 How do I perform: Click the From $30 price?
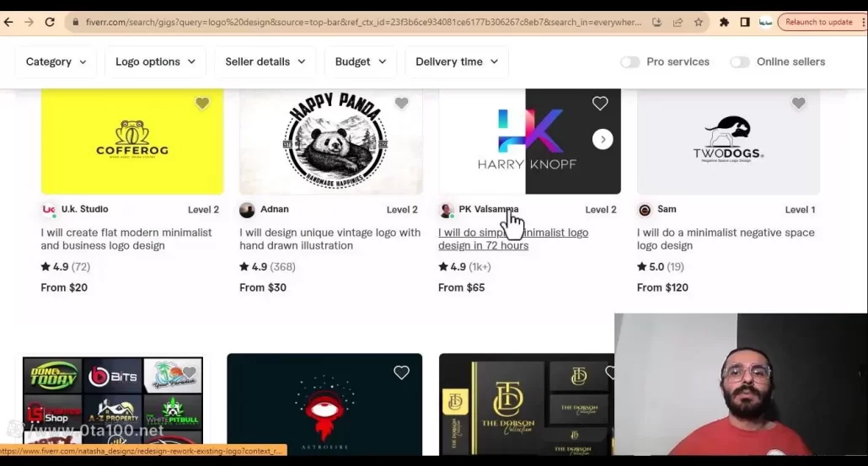click(263, 287)
